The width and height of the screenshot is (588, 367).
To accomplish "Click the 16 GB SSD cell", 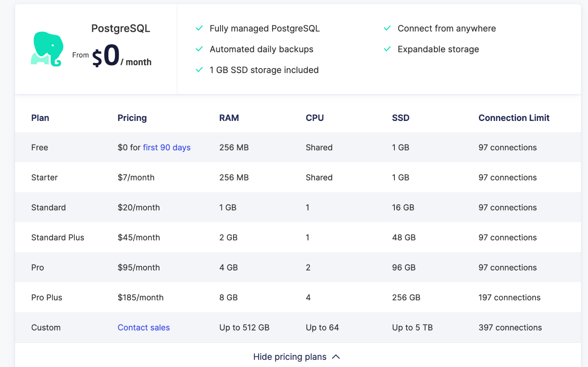I will [x=403, y=207].
